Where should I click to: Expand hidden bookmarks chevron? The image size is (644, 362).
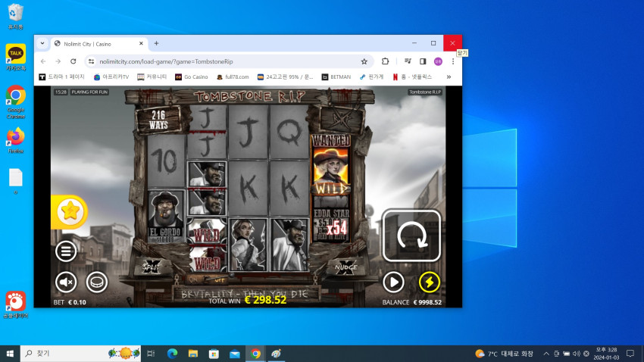click(x=449, y=76)
